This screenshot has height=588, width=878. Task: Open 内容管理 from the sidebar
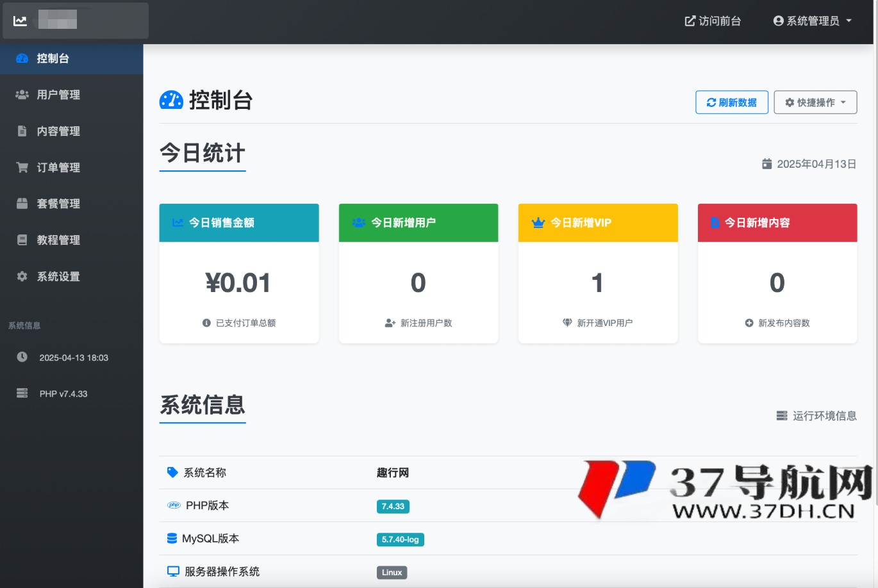(62, 131)
